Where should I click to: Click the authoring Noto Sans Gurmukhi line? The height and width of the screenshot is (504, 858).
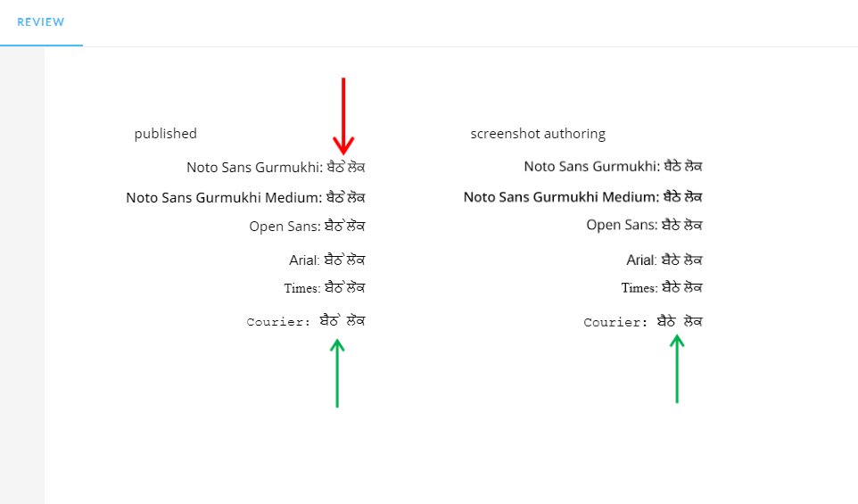tap(613, 166)
